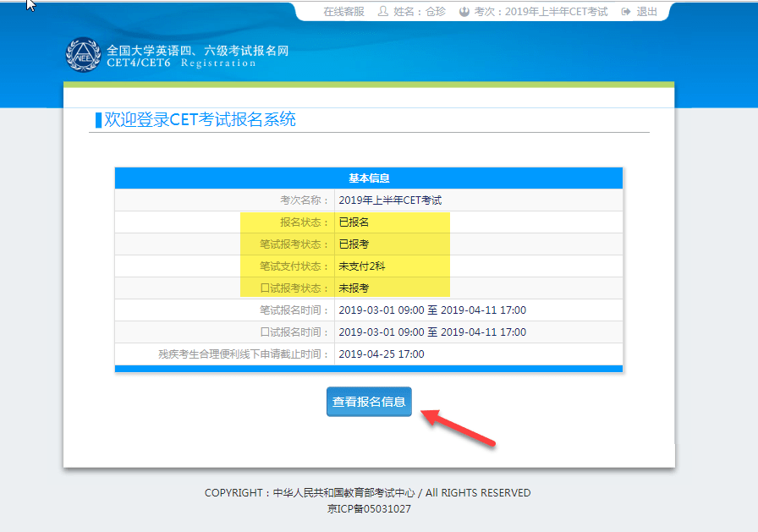Click the 未报考 status value
Screen dimensions: 758x532
point(354,288)
